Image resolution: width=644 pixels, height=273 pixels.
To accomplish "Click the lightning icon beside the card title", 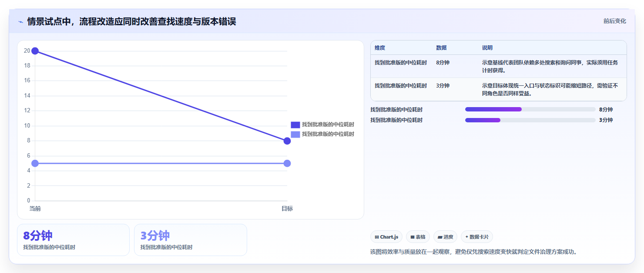I will 21,22.
